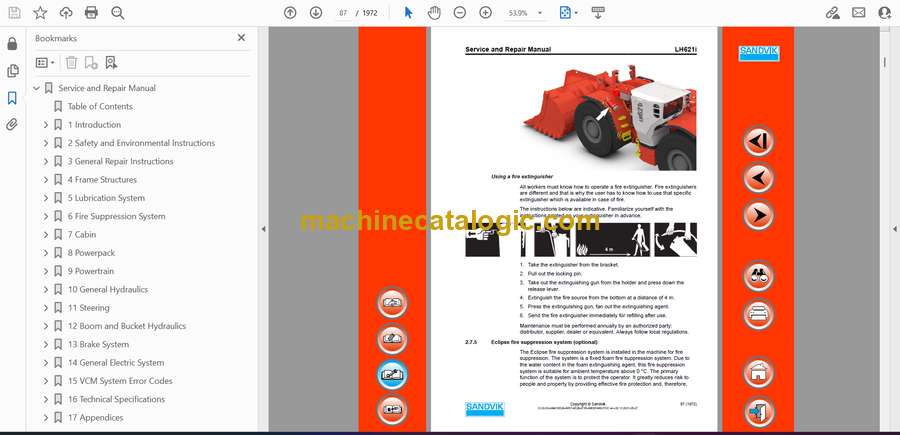Go to previous page arrow
900x435 pixels.
click(290, 13)
